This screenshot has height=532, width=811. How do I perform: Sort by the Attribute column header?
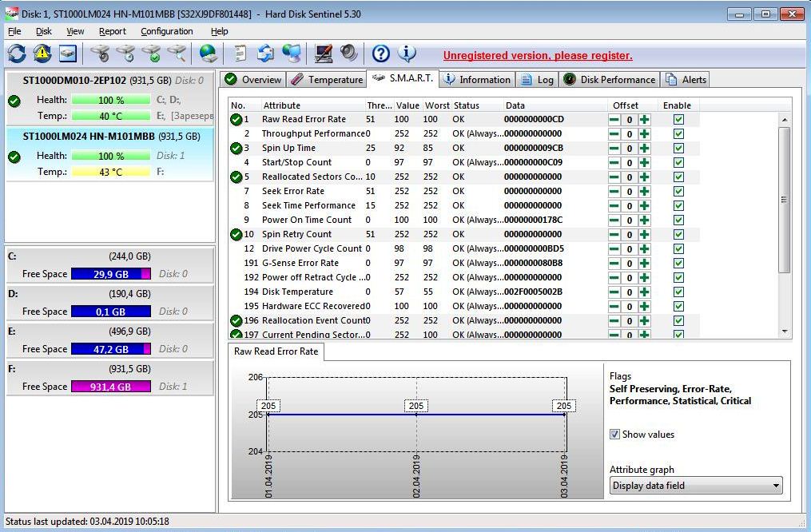(x=312, y=105)
